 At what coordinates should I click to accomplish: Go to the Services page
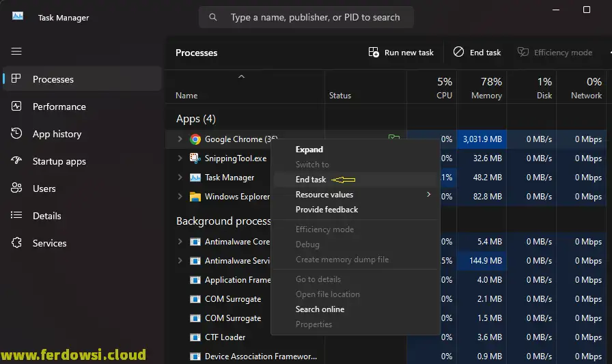82,243
